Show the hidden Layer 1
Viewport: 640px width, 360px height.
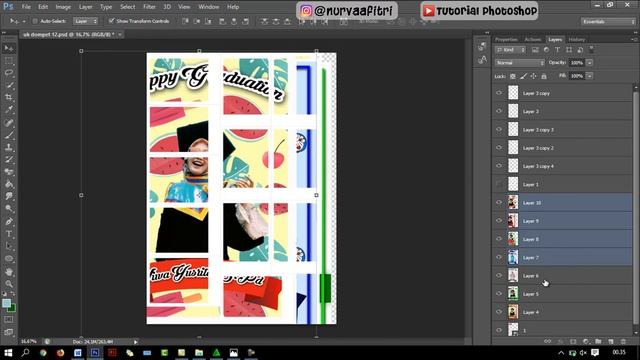click(499, 184)
